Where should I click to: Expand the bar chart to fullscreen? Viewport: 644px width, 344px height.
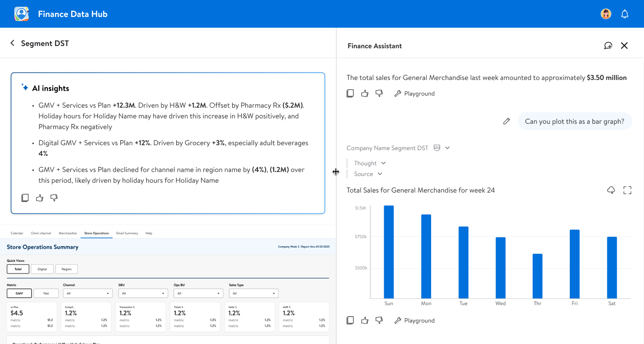tap(627, 190)
